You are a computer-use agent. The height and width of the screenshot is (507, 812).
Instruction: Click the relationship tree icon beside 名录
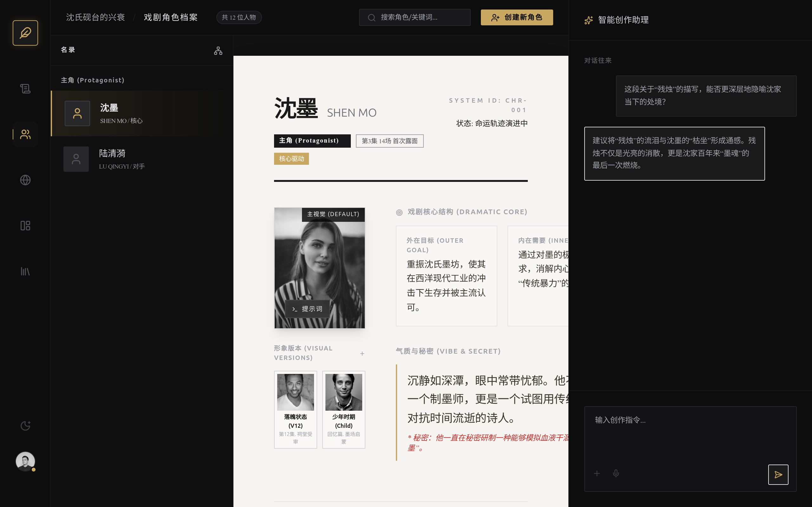click(218, 51)
